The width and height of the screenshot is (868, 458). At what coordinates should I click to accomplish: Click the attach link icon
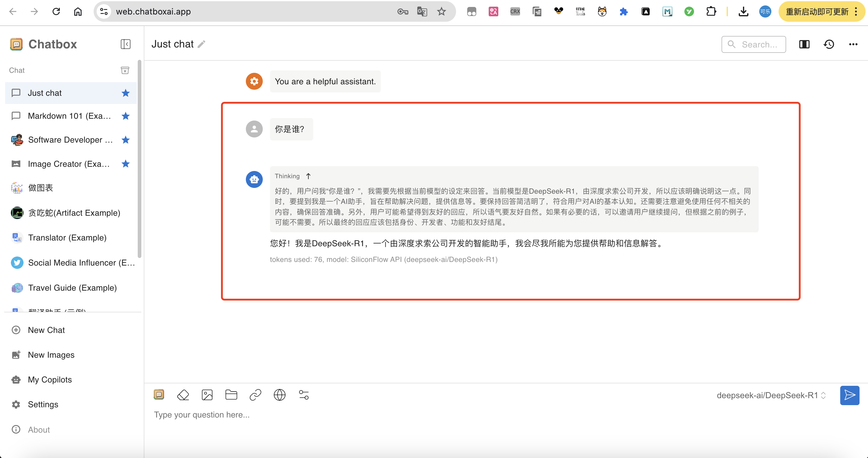click(x=256, y=395)
